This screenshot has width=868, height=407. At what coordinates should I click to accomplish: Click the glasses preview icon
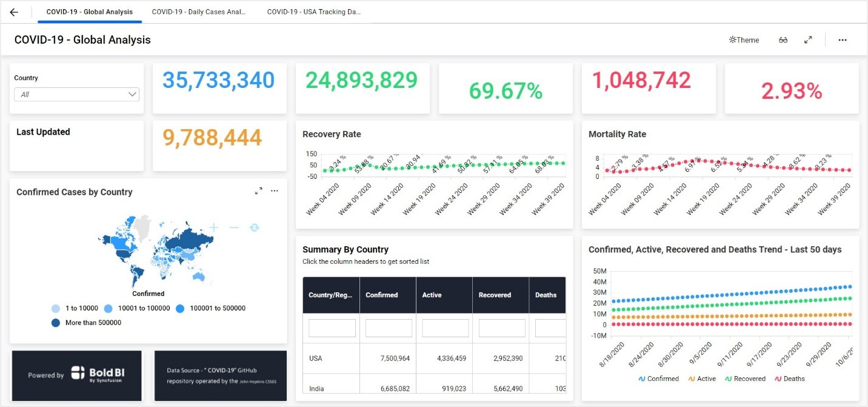coord(783,39)
